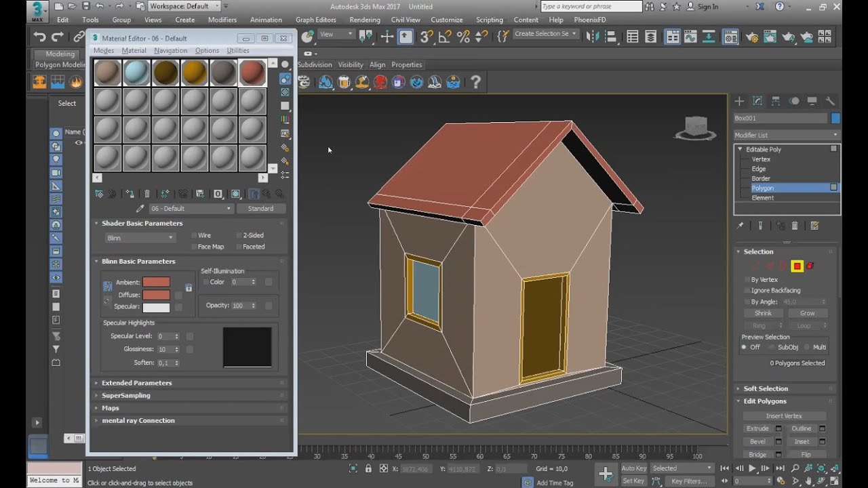Enable Self-Illumination Color checkbox
Screen dimensions: 868x488
[x=206, y=282]
